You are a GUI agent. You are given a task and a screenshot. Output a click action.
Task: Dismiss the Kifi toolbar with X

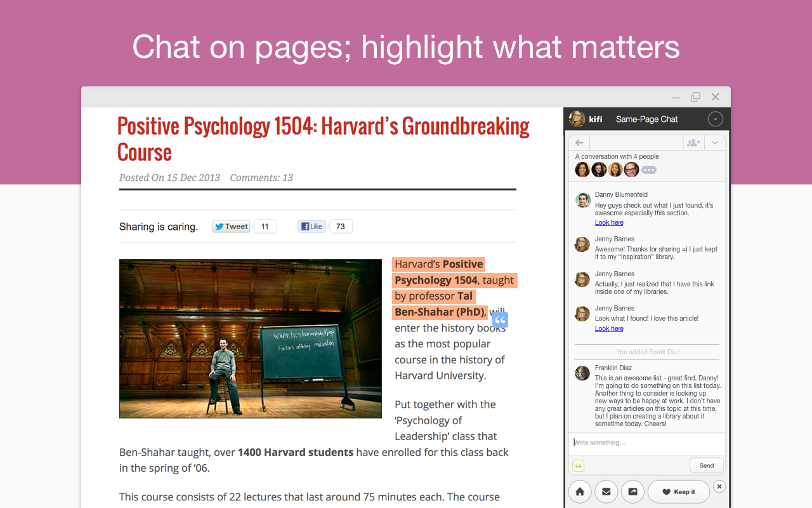tap(719, 486)
